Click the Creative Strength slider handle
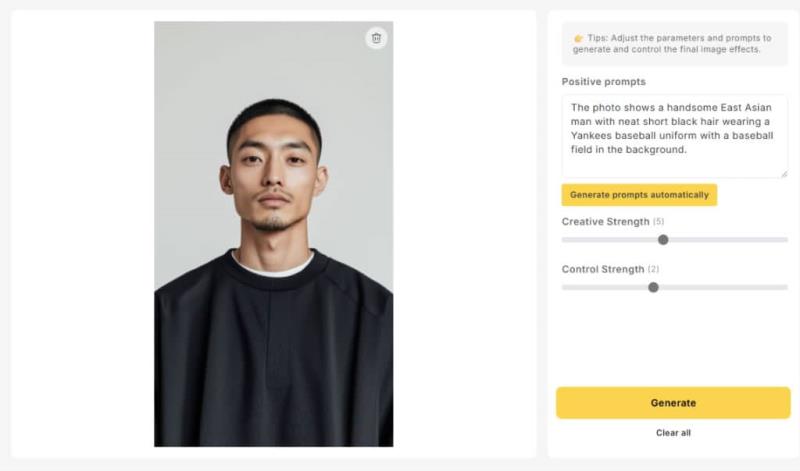The image size is (800, 471). click(663, 240)
